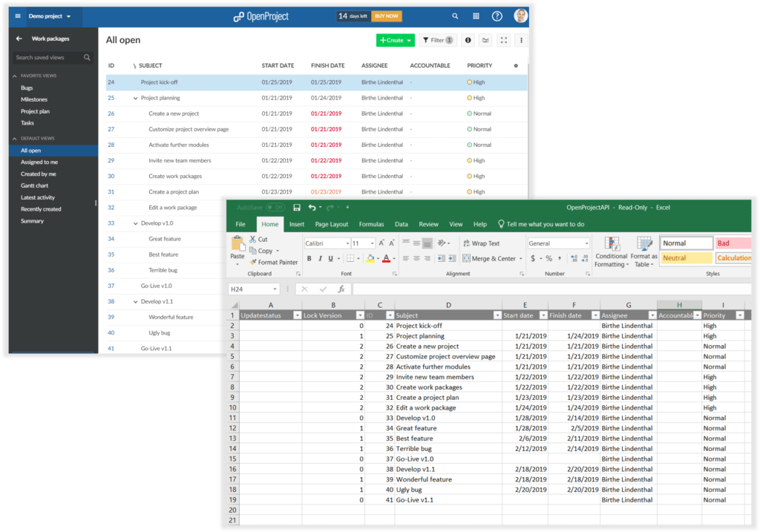760x532 pixels.
Task: Open the font size dropdown
Action: pyautogui.click(x=372, y=243)
